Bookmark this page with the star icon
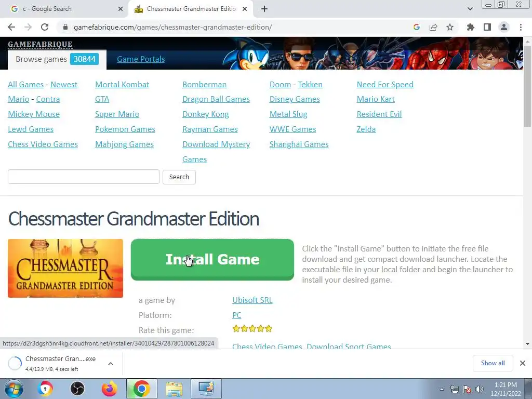This screenshot has height=399, width=532. (450, 27)
